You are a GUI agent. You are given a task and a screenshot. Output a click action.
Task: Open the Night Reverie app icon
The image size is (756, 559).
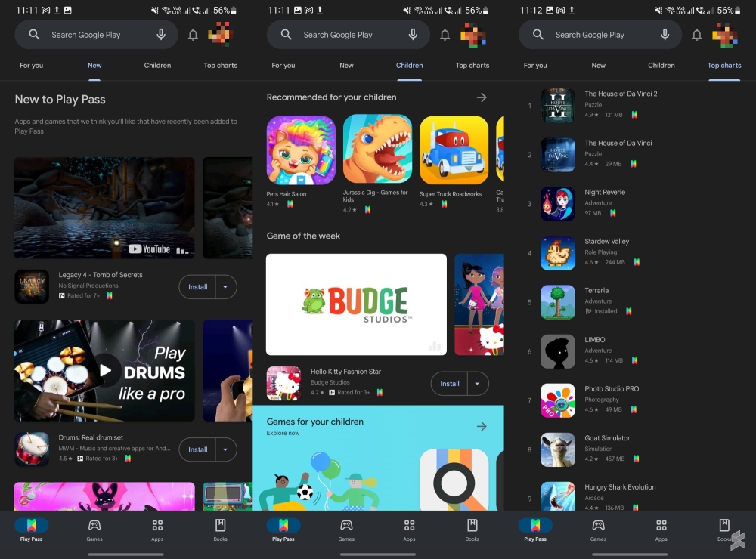[558, 204]
